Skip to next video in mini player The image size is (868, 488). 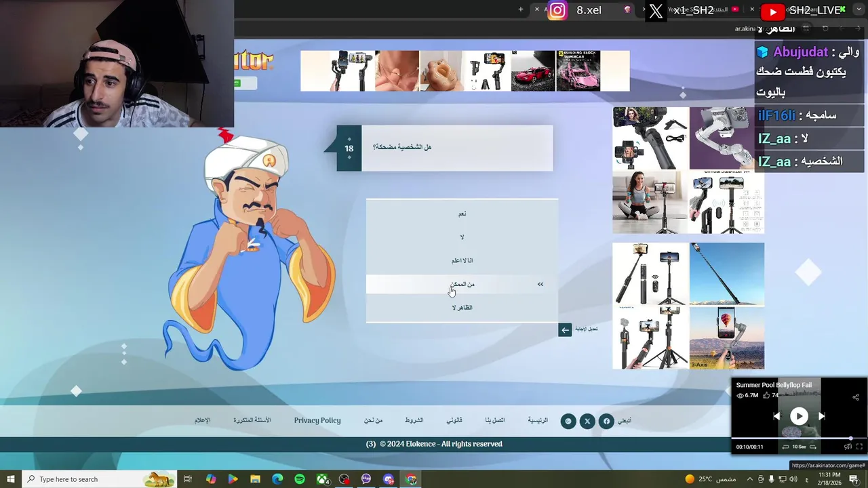[821, 416]
